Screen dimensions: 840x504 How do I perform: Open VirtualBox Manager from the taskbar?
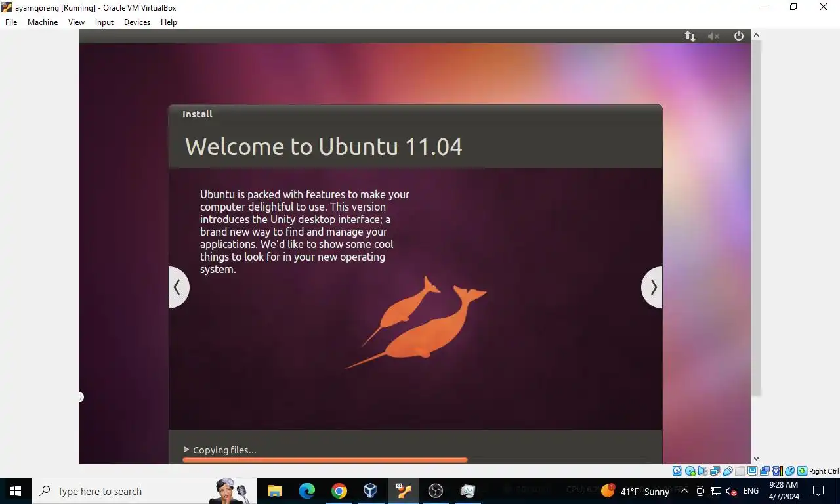371,491
